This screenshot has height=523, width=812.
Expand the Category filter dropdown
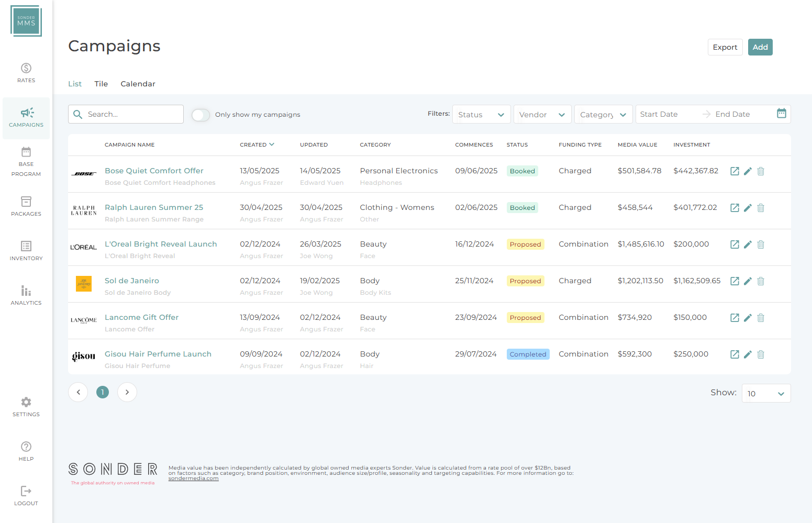tap(603, 114)
